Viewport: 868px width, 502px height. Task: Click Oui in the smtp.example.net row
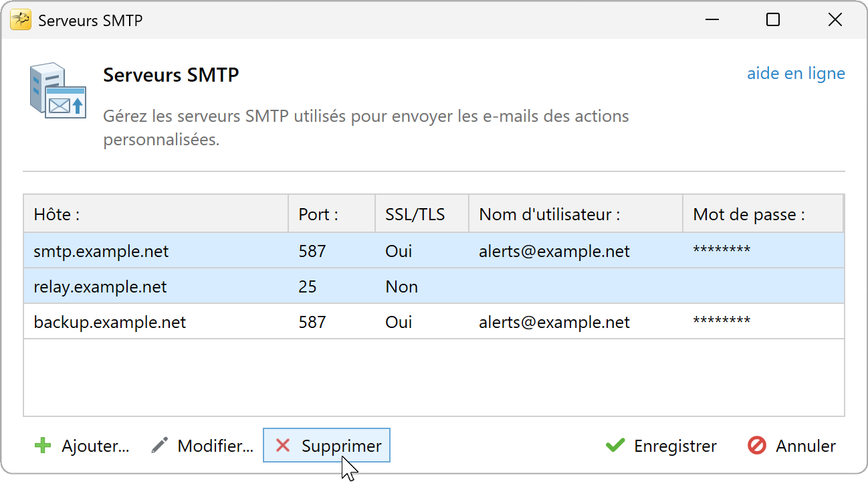pyautogui.click(x=399, y=252)
